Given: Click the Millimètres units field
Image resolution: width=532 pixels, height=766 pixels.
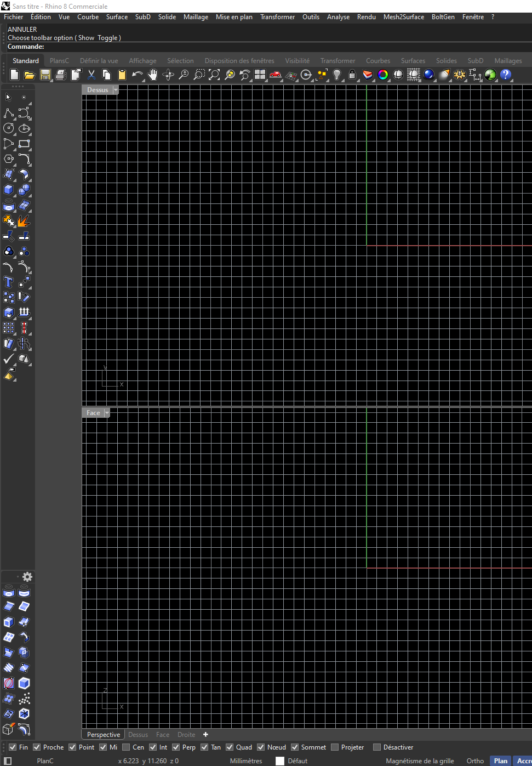Looking at the screenshot, I should point(246,761).
